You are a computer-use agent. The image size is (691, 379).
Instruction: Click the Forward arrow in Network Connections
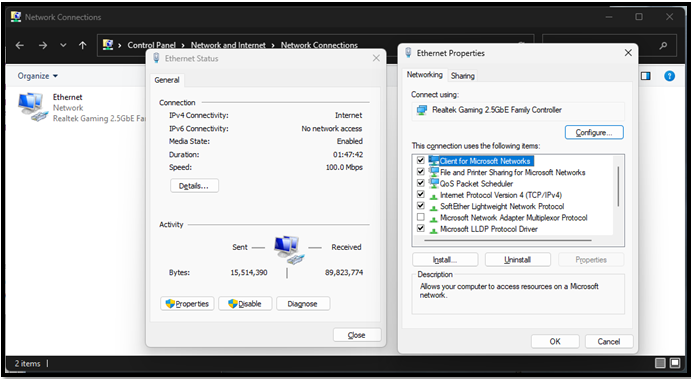pyautogui.click(x=43, y=45)
